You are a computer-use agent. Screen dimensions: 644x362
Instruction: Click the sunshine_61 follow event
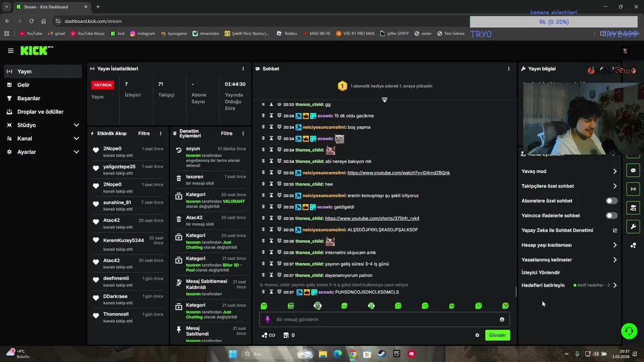(x=128, y=206)
